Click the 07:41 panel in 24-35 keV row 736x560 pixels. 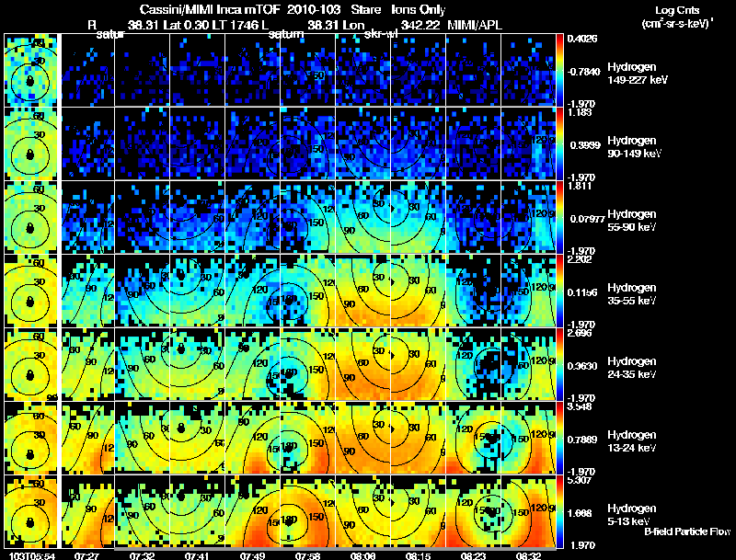tap(197, 364)
